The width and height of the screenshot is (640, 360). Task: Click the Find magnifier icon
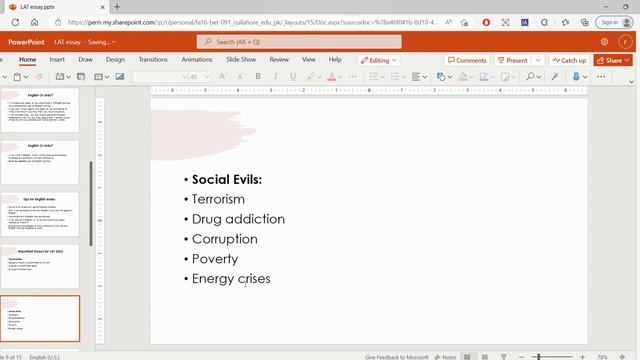tap(530, 76)
